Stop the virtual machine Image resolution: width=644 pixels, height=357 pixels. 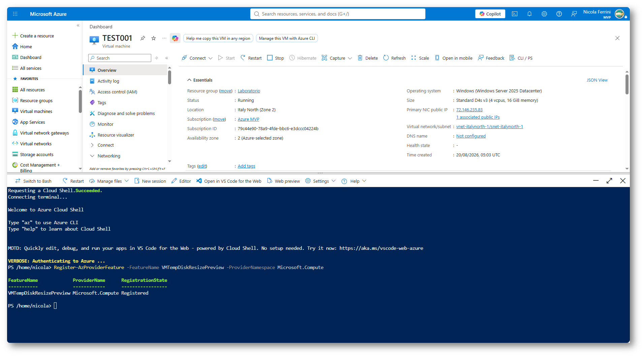(x=276, y=58)
